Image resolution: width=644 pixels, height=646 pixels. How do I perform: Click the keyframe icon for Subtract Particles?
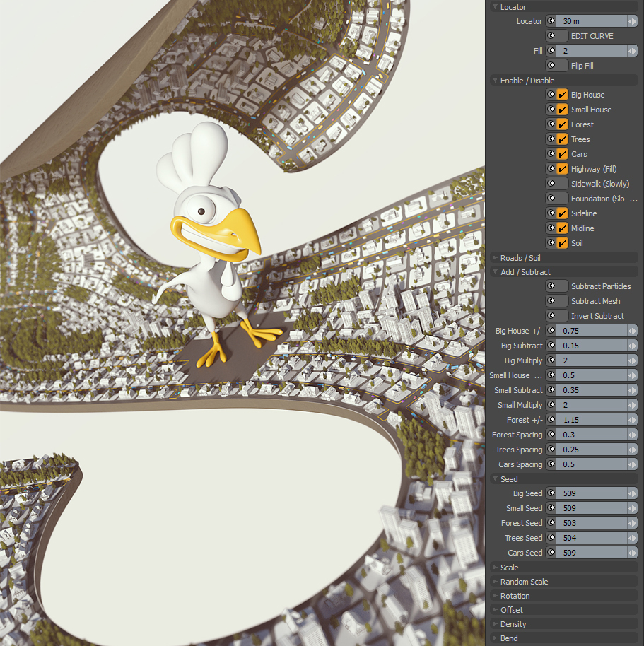(x=551, y=286)
